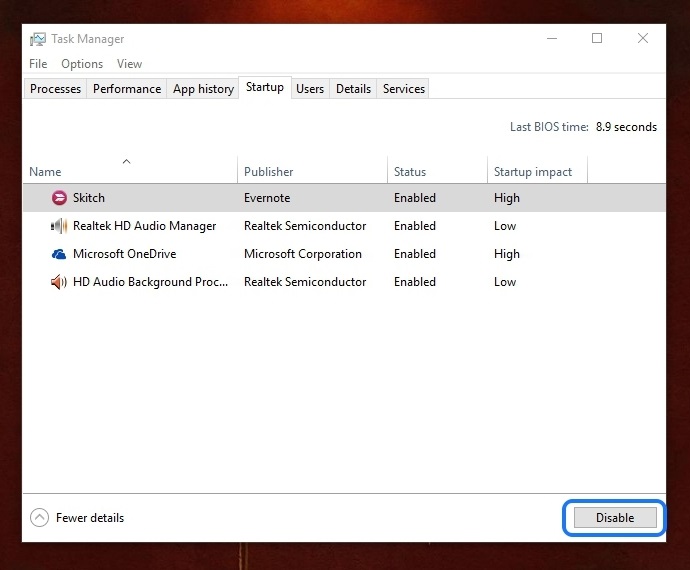Click the Task Manager title bar icon

pos(38,39)
